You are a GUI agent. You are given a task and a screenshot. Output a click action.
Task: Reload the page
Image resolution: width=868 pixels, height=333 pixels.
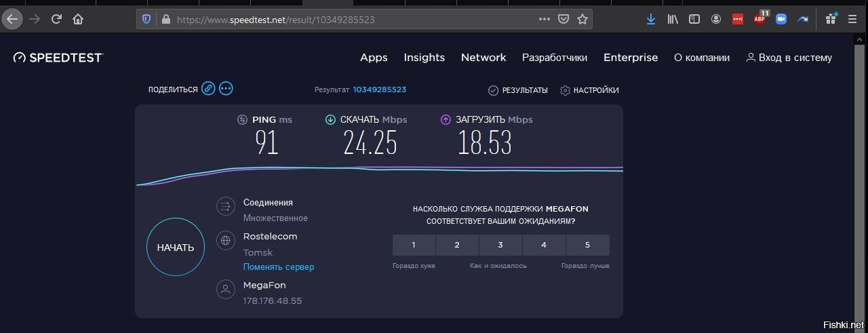56,19
